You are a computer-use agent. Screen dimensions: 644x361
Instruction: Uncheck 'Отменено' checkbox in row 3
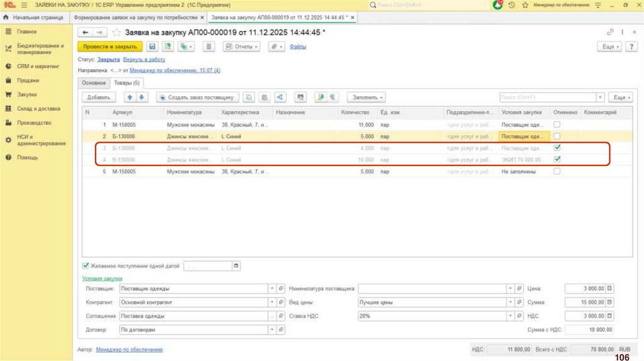point(557,148)
